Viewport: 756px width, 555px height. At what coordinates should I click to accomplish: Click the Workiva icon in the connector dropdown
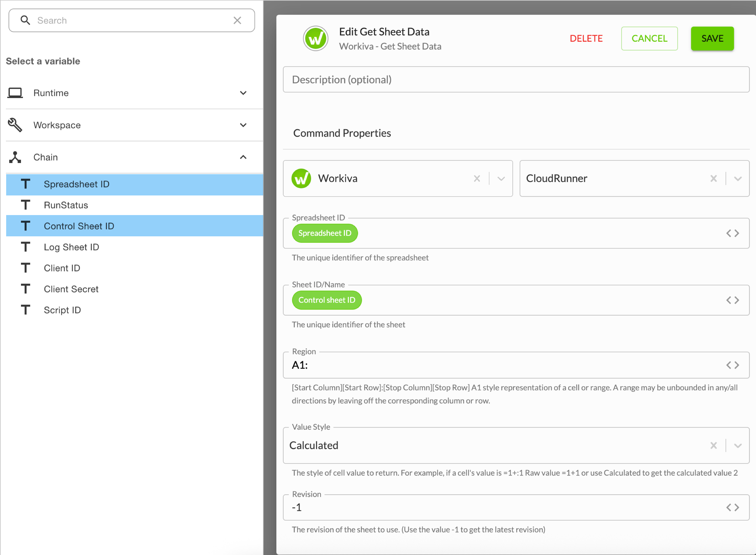(x=301, y=178)
